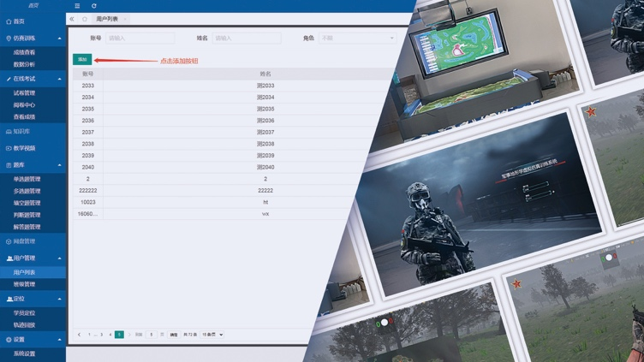Click the sidebar collapse hamburger icon
Viewport: 644px width, 362px height.
pyautogui.click(x=77, y=6)
